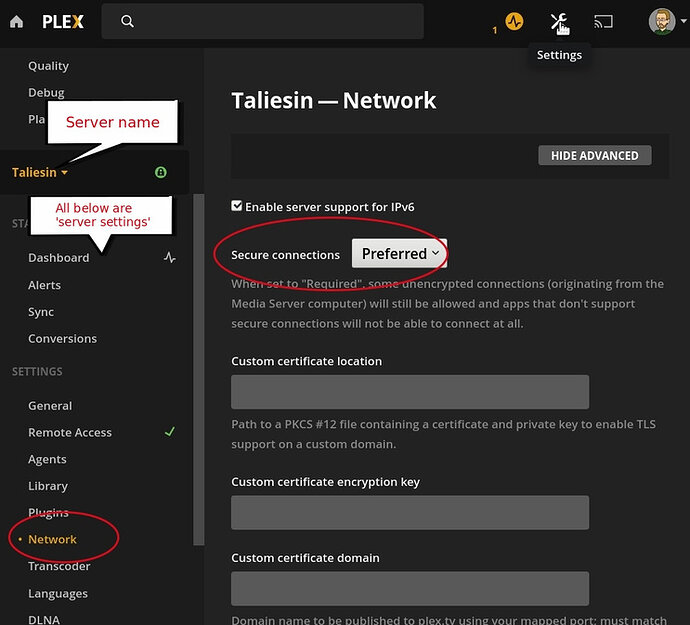This screenshot has width=690, height=625.
Task: Open General settings
Action: 50,406
